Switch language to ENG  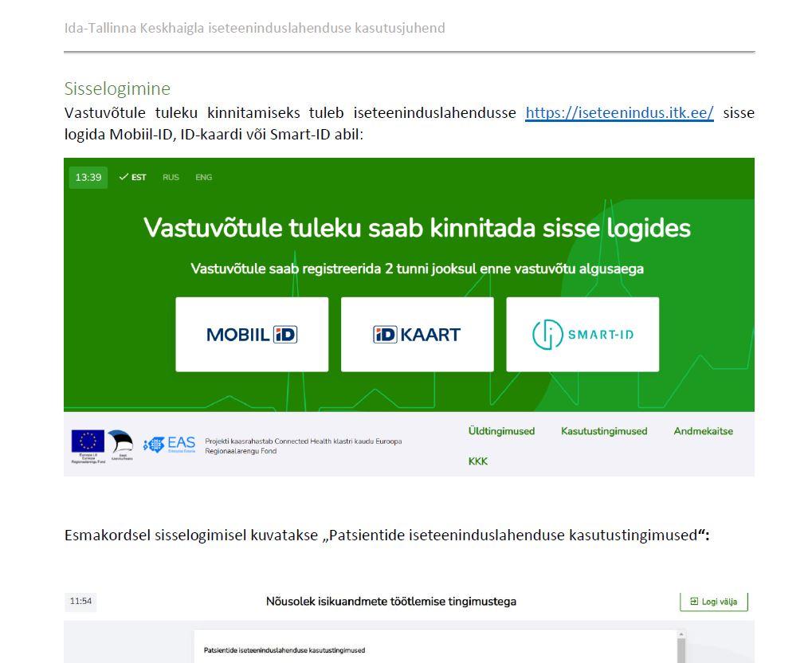pos(203,177)
